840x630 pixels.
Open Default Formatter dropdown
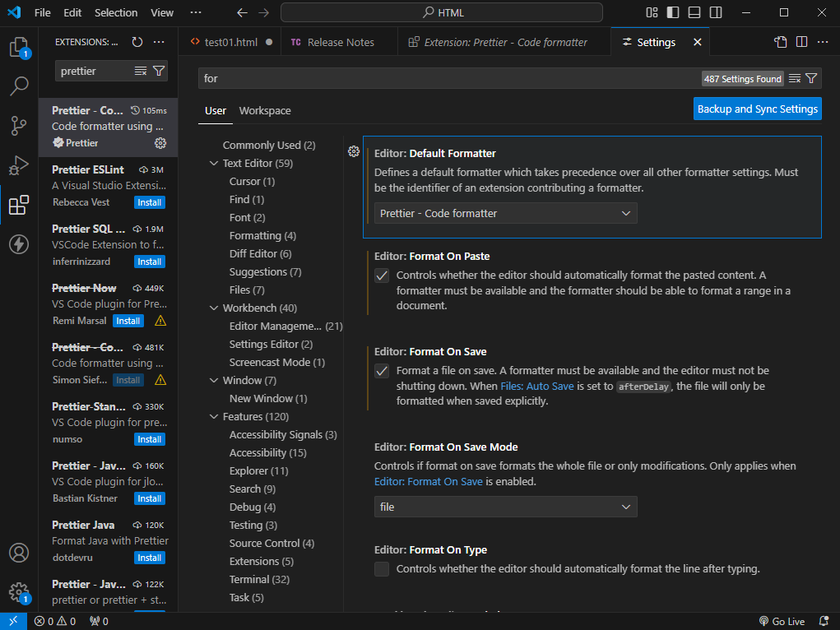coord(505,213)
